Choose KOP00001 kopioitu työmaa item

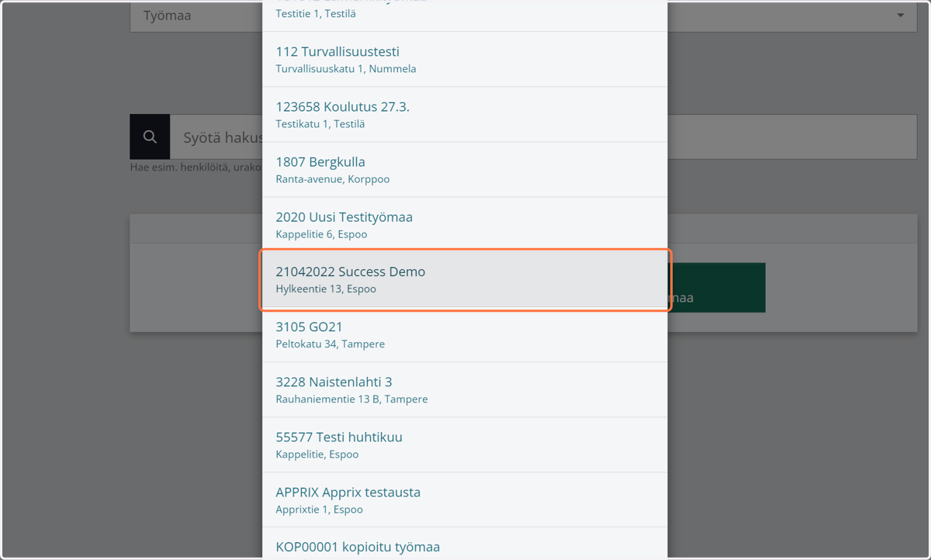tap(465, 544)
